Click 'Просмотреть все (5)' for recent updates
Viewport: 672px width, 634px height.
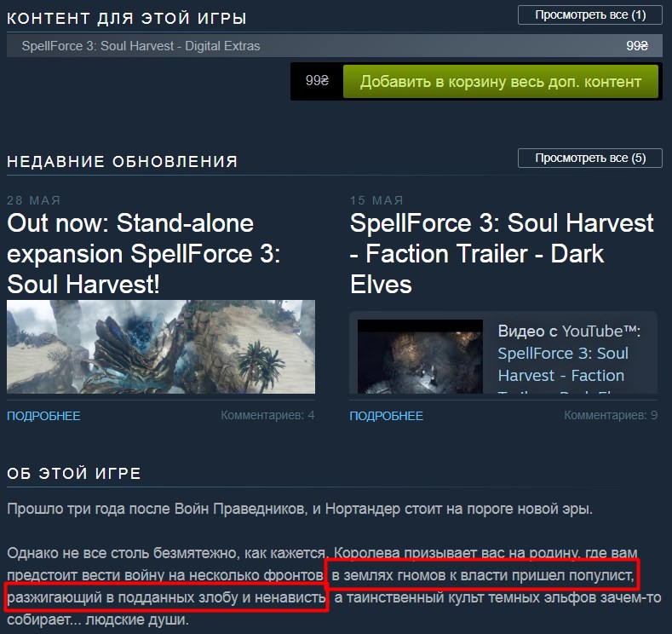click(589, 158)
